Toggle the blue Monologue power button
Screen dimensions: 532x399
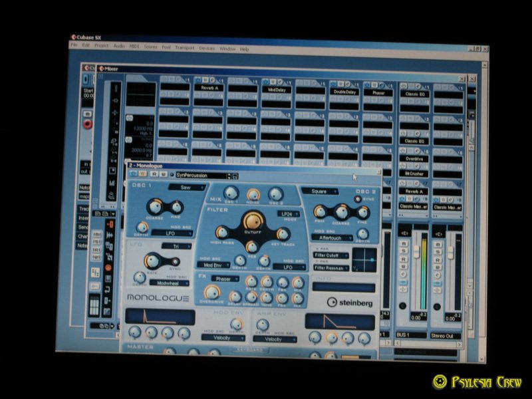tap(134, 174)
